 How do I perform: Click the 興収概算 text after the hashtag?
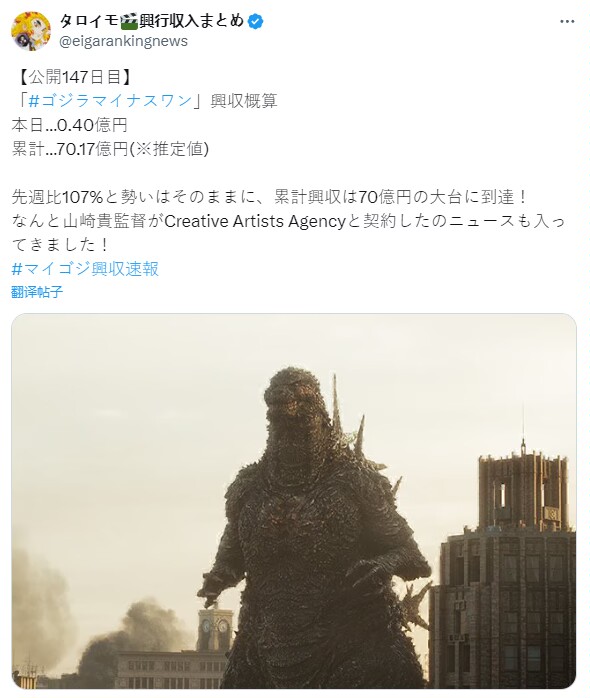coord(244,101)
